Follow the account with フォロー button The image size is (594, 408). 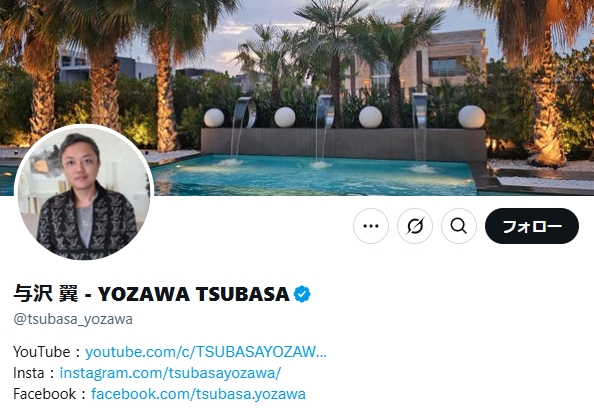(x=532, y=226)
